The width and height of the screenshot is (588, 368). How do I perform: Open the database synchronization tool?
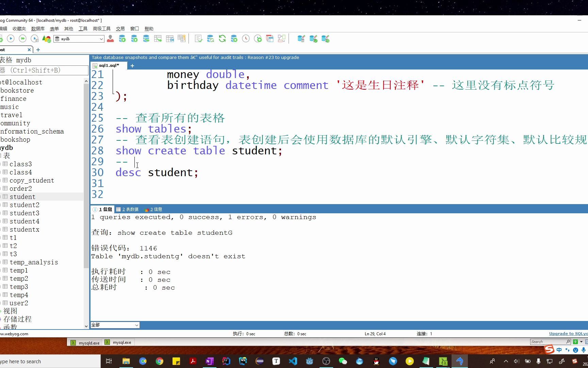pos(301,39)
